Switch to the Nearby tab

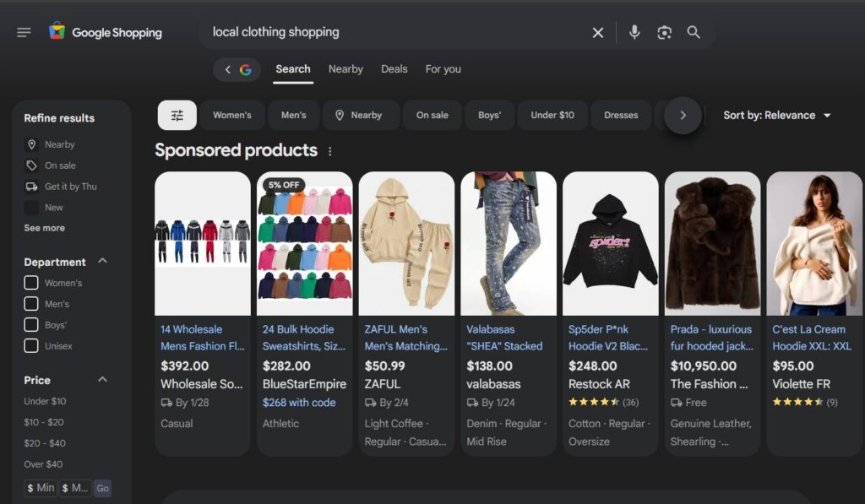345,69
